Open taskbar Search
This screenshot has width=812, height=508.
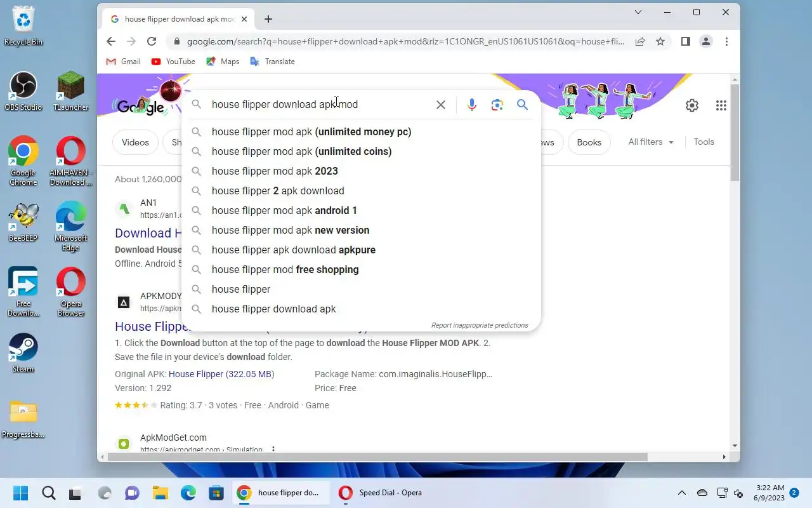48,493
